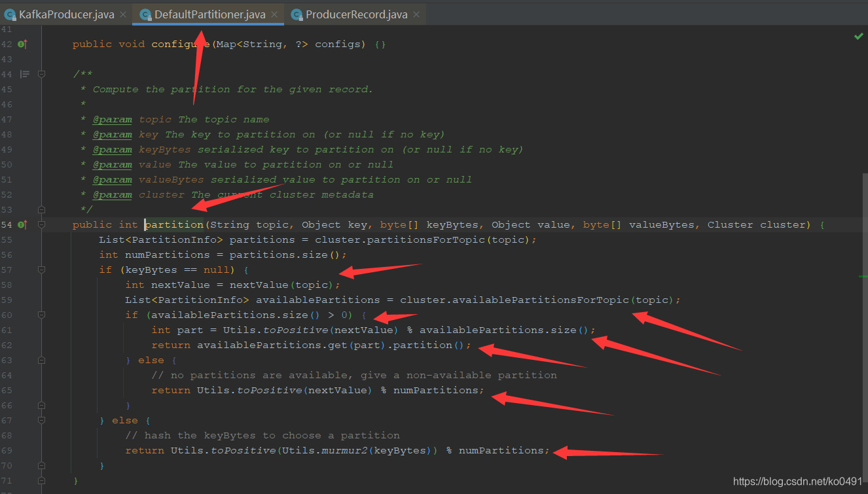868x494 pixels.
Task: Switch to the KafkaProducer.java tab
Action: point(65,14)
